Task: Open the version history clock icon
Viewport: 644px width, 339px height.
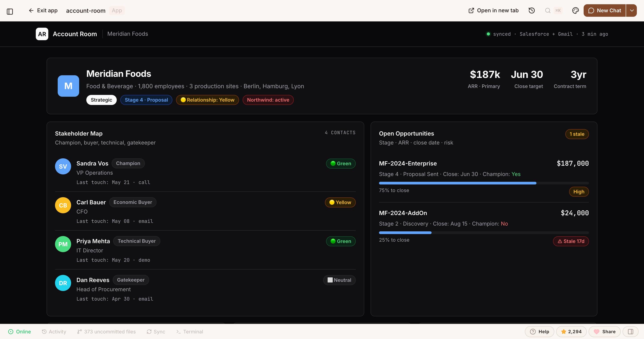Action: (532, 10)
